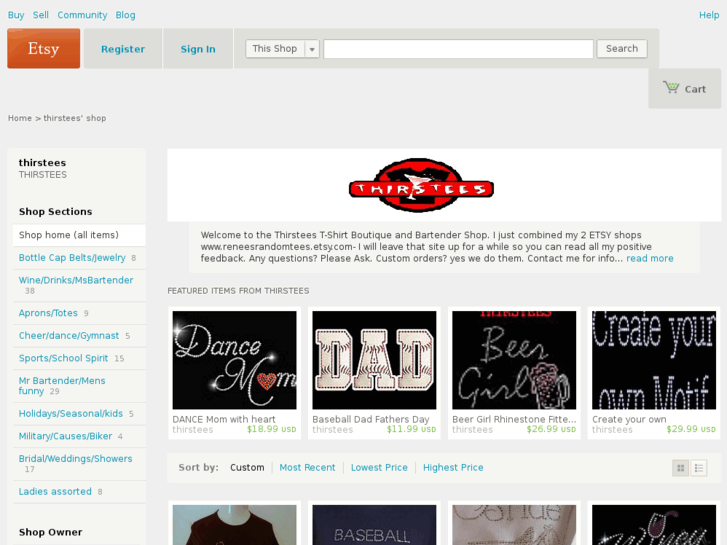The image size is (727, 545).
Task: Click the Beer Girl Rhinestone Fitte... title
Action: 514,419
